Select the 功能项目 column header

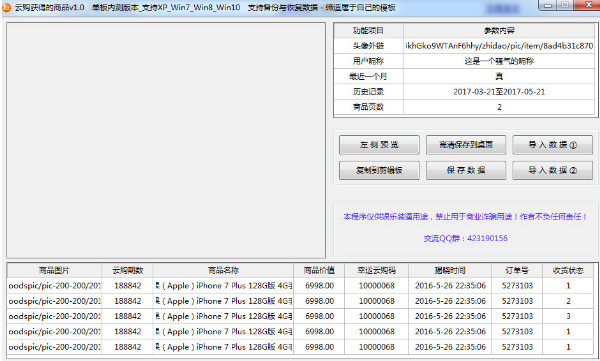click(x=368, y=31)
